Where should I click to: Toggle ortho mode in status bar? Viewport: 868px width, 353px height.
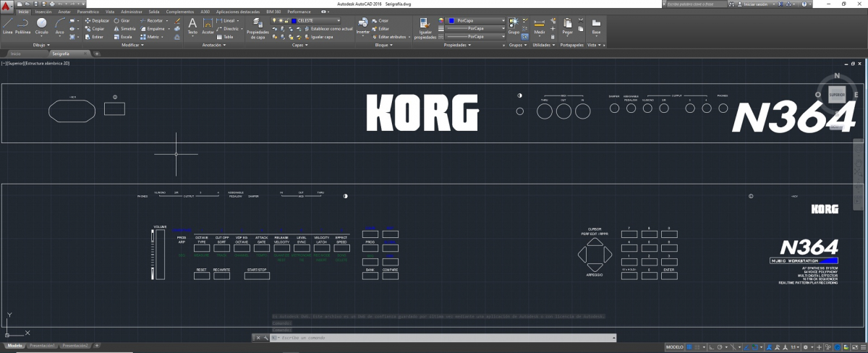click(x=711, y=347)
